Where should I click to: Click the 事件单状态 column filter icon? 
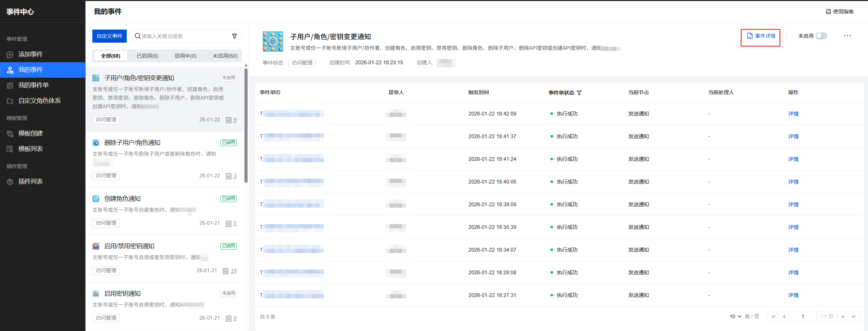pos(579,93)
